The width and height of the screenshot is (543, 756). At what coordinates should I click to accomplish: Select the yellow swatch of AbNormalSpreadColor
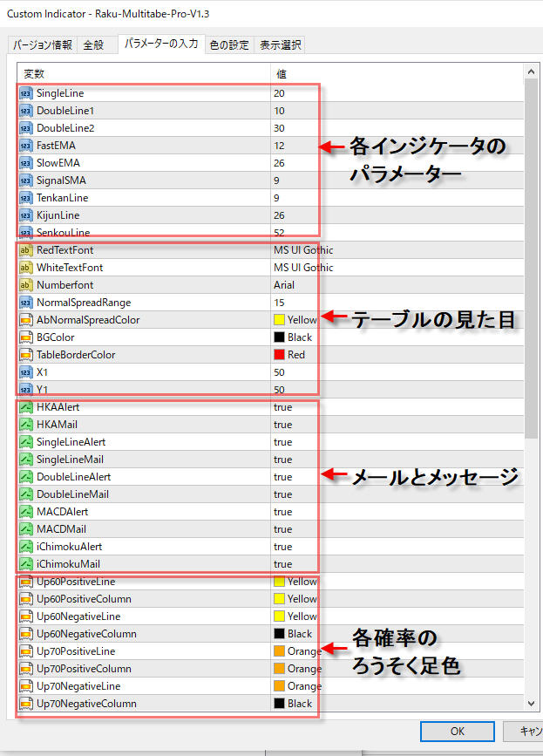pyautogui.click(x=279, y=320)
